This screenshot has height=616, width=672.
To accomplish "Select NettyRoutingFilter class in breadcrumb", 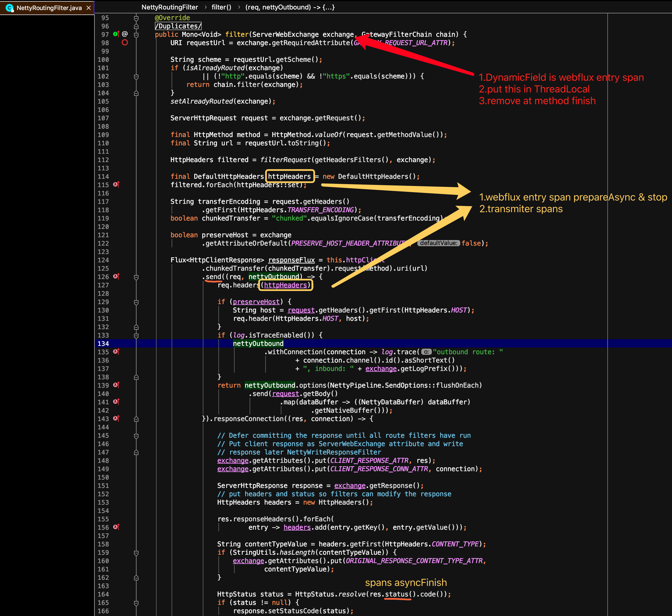I will point(169,7).
